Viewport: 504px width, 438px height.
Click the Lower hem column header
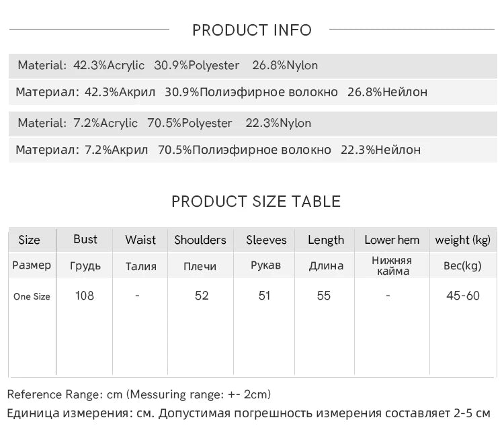click(392, 240)
